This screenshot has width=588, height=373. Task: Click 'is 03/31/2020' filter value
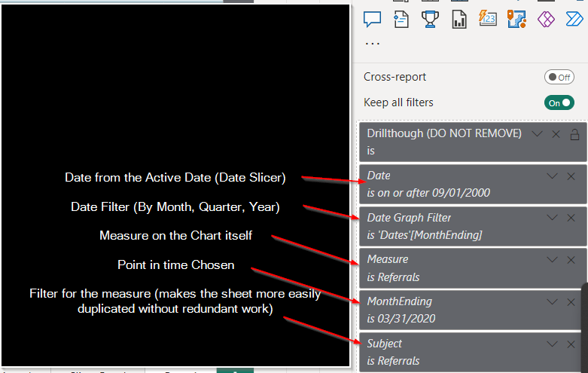click(x=401, y=319)
